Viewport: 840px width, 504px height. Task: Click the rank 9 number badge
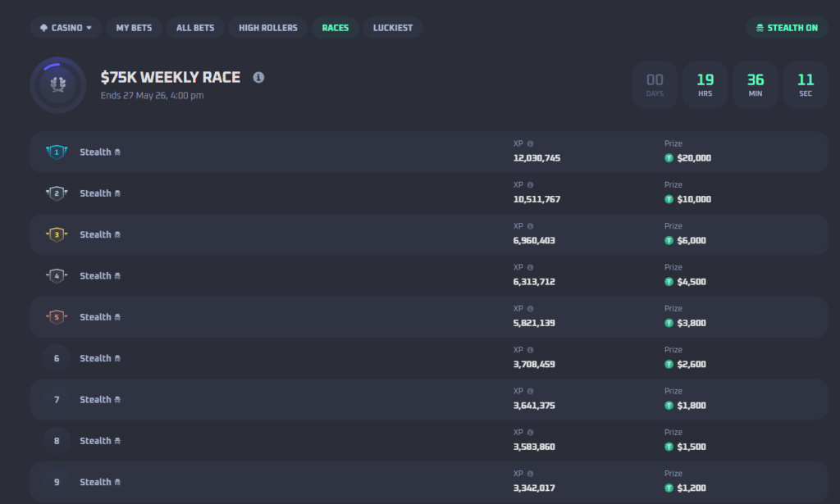coord(57,482)
